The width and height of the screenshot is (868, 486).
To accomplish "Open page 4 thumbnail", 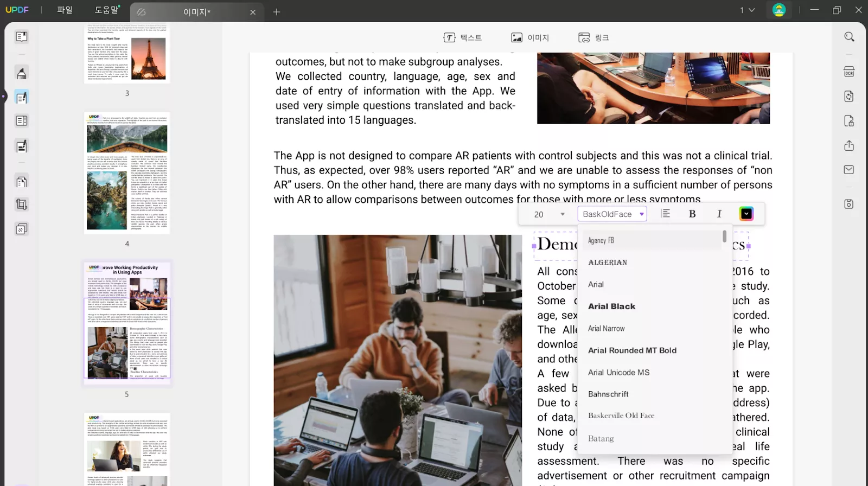I will 127,173.
